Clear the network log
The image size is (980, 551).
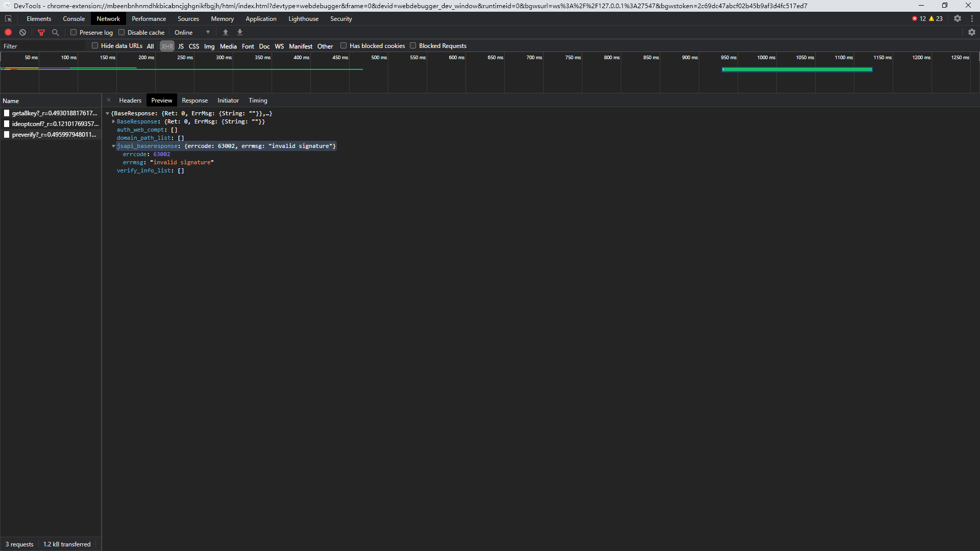tap(22, 32)
